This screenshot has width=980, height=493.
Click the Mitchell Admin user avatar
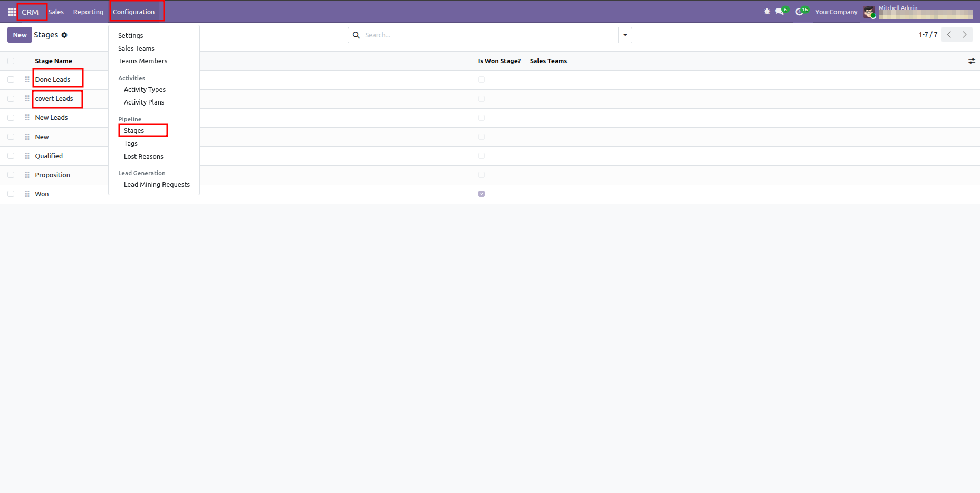[x=869, y=12]
